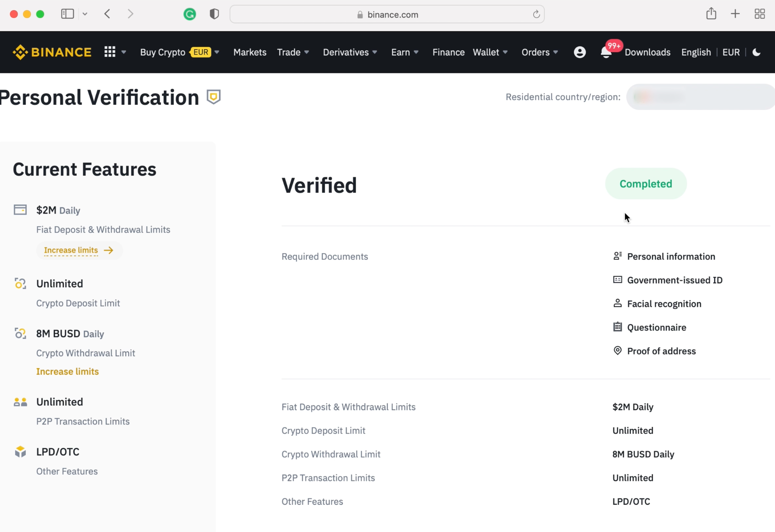The image size is (775, 532).
Task: Click the Completed status badge
Action: [646, 184]
